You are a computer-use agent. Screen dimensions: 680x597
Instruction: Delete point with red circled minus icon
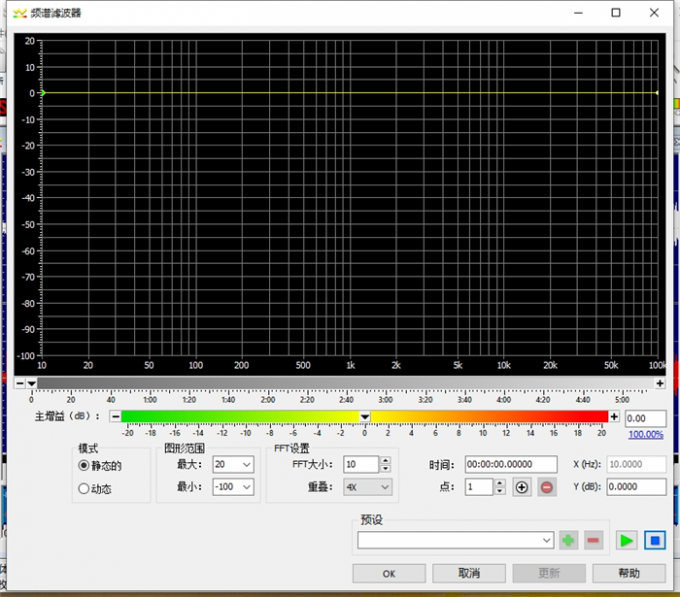547,487
